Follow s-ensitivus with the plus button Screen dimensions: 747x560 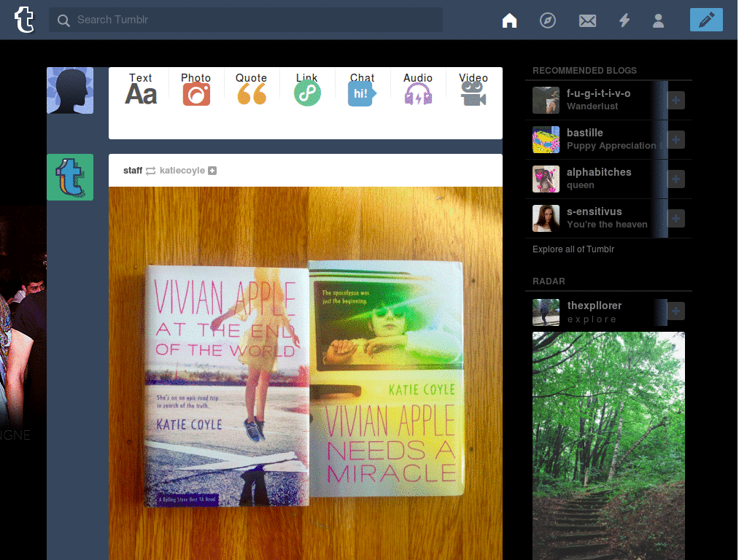pyautogui.click(x=676, y=219)
